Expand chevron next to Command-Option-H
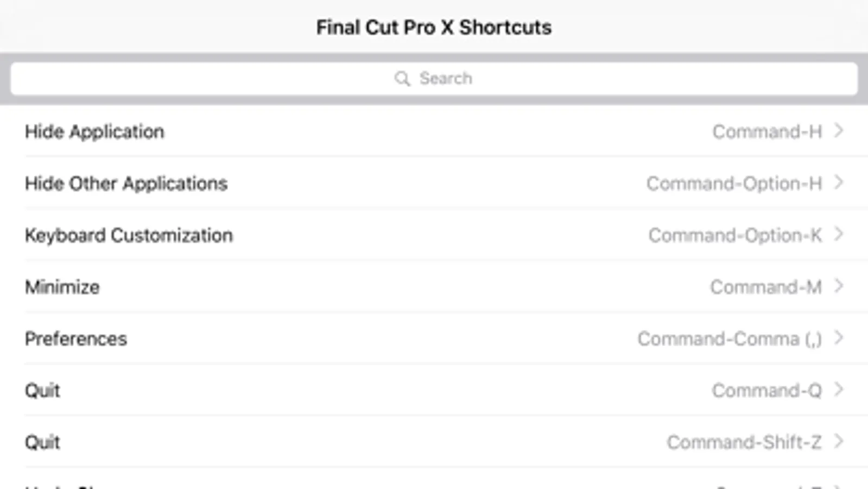 click(839, 183)
